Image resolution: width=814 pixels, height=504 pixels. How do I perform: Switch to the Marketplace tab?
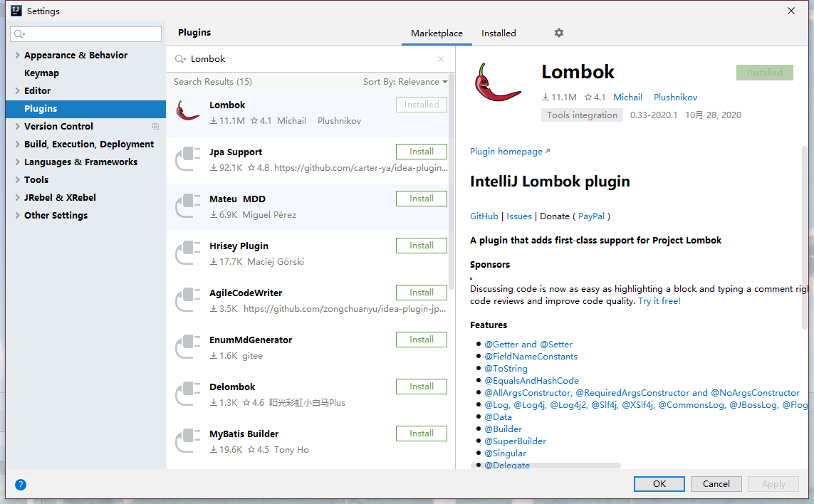[437, 33]
